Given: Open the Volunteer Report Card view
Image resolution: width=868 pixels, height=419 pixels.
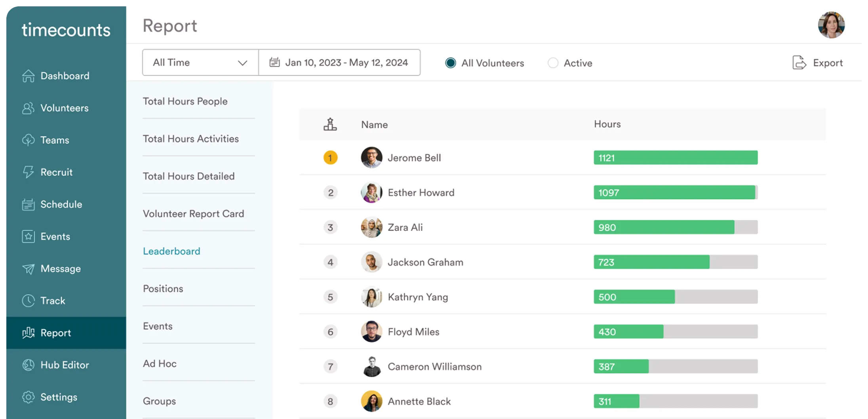Looking at the screenshot, I should [x=193, y=213].
